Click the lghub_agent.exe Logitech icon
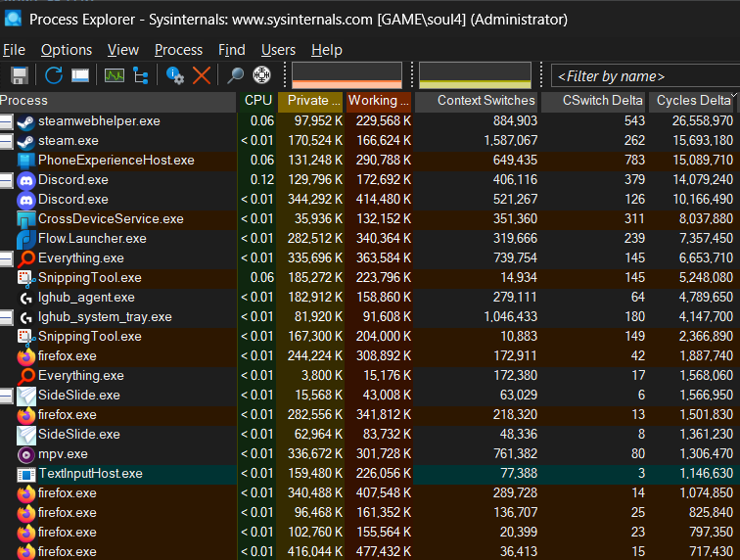This screenshot has height=560, width=740. [x=25, y=298]
